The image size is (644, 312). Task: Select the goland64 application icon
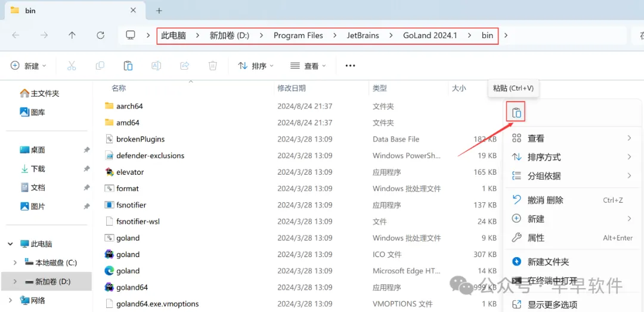point(109,288)
